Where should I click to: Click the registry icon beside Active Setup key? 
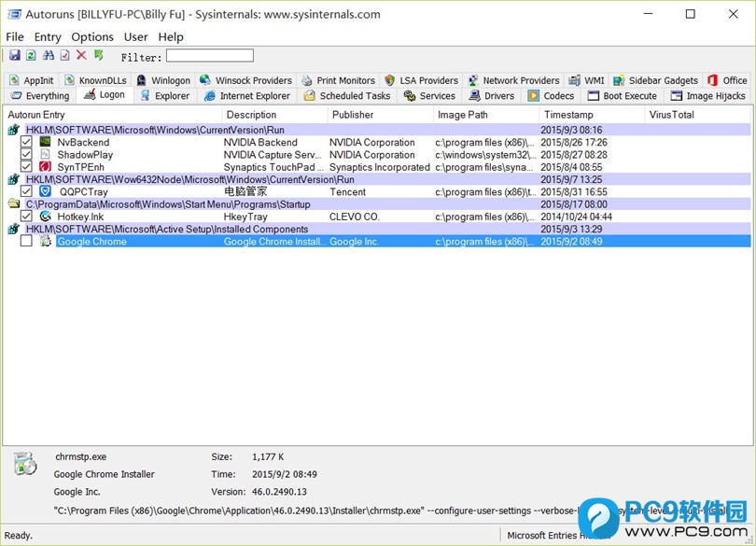13,229
